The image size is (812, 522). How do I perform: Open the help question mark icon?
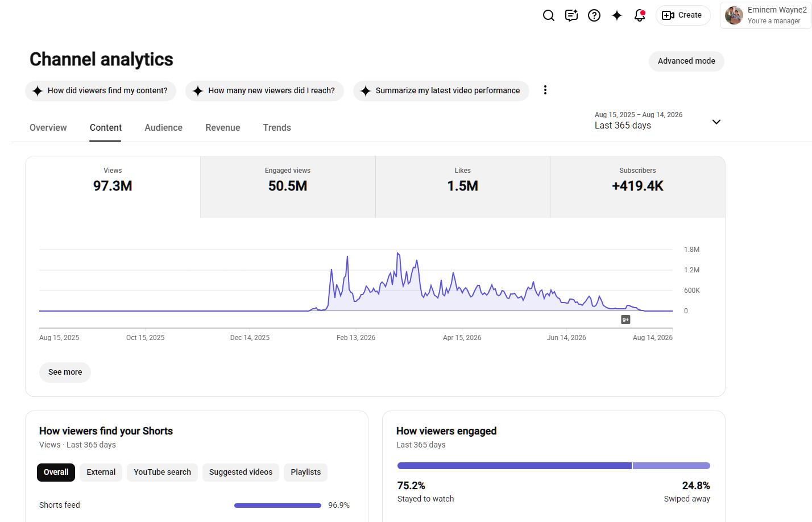pos(594,15)
